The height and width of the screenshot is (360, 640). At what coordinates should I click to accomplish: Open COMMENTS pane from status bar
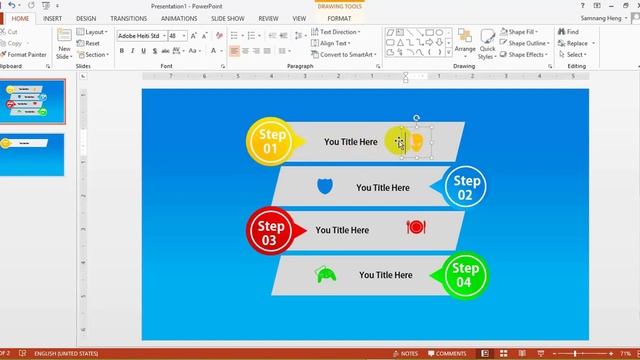[x=447, y=353]
